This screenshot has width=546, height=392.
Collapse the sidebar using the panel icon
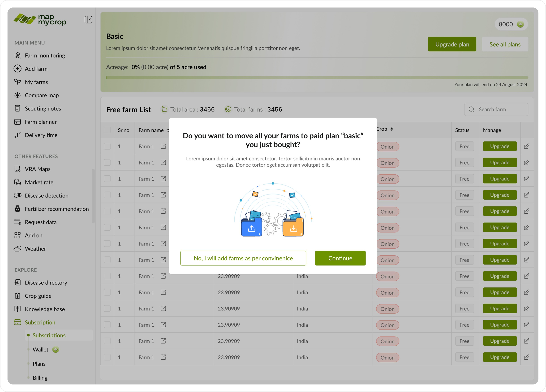[x=88, y=20]
